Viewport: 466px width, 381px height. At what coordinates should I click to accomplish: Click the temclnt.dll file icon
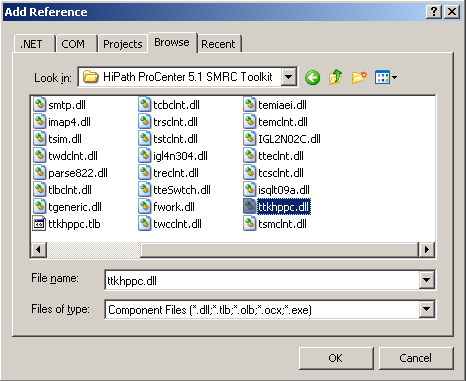249,121
